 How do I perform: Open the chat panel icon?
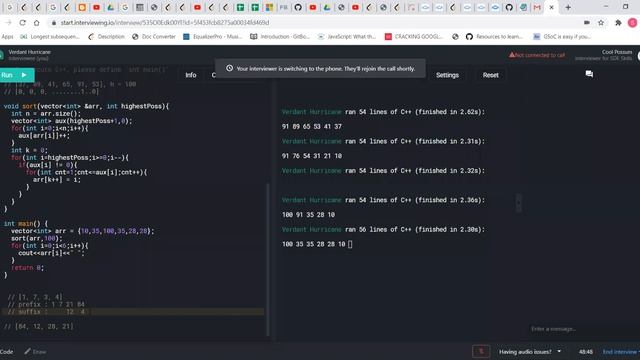pyautogui.click(x=589, y=74)
